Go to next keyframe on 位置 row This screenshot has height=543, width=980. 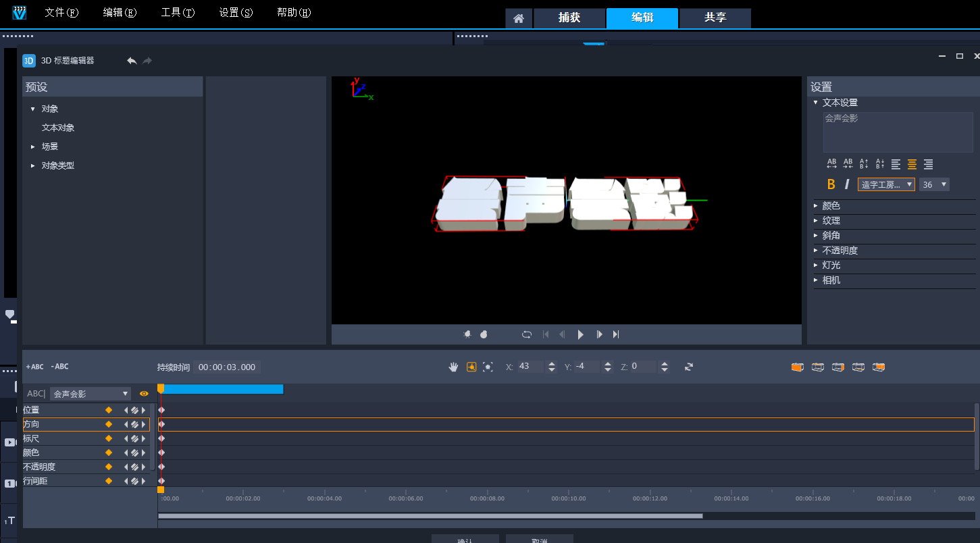pos(143,410)
